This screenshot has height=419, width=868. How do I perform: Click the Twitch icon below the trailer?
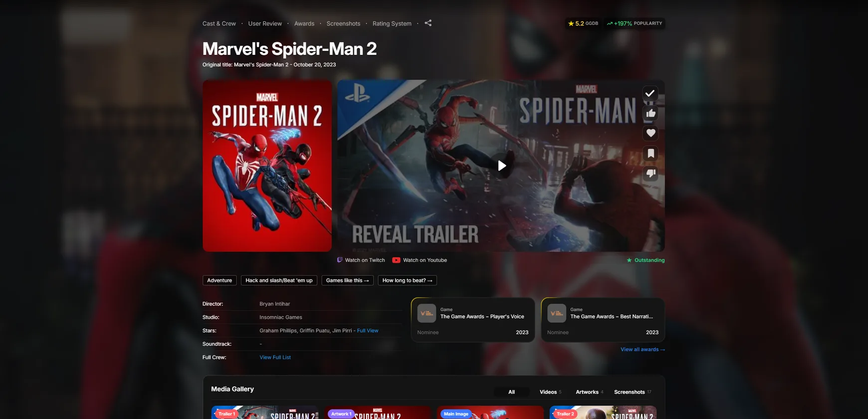click(x=340, y=260)
